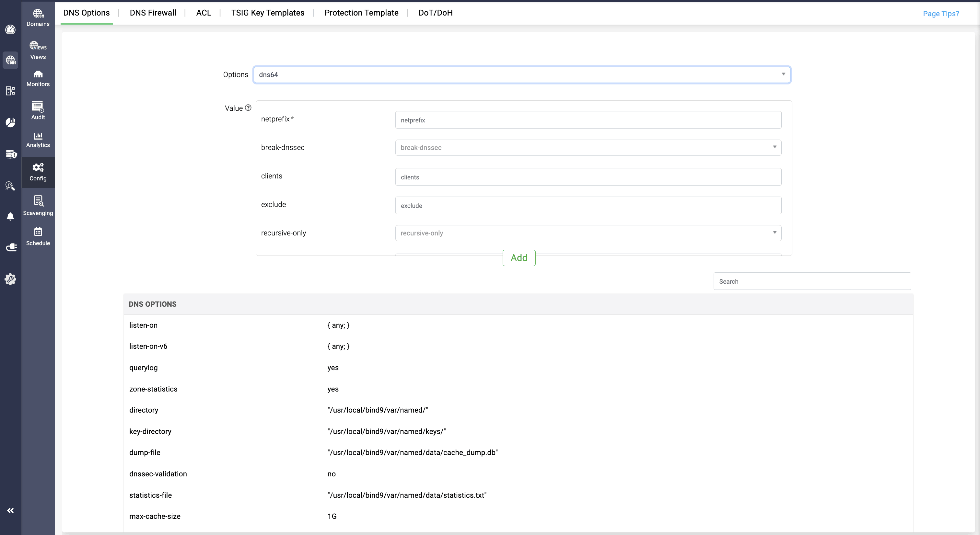Screen dimensions: 980x535
Task: Open the recursive-only dropdown
Action: pyautogui.click(x=588, y=233)
